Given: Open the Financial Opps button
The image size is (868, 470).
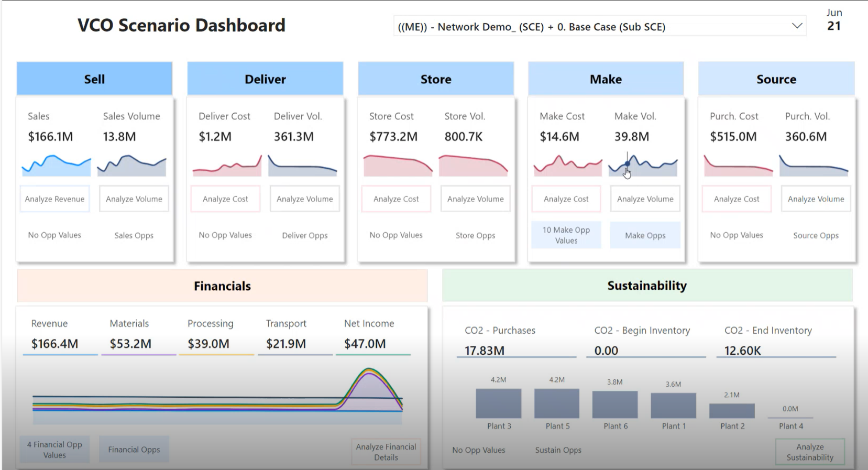Looking at the screenshot, I should 134,450.
